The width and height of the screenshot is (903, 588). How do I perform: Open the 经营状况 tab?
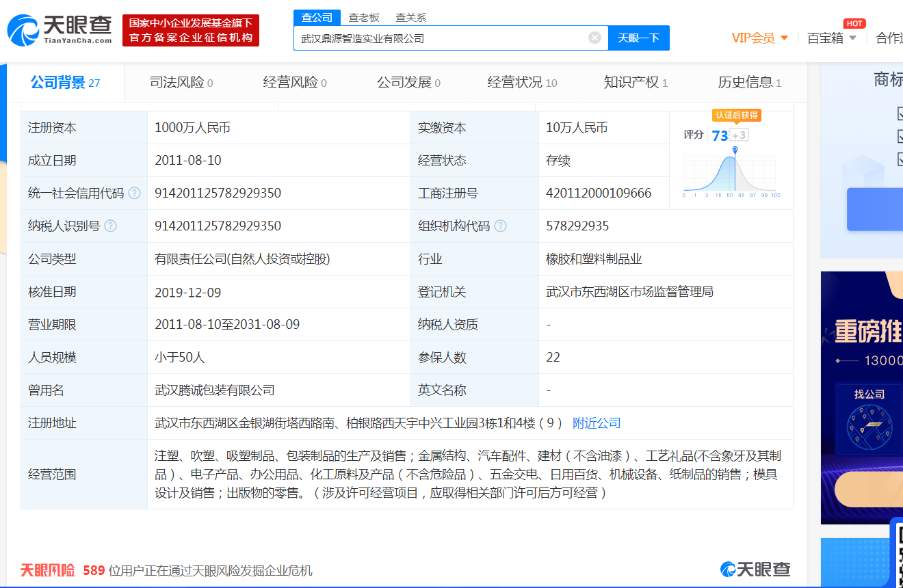tap(522, 83)
